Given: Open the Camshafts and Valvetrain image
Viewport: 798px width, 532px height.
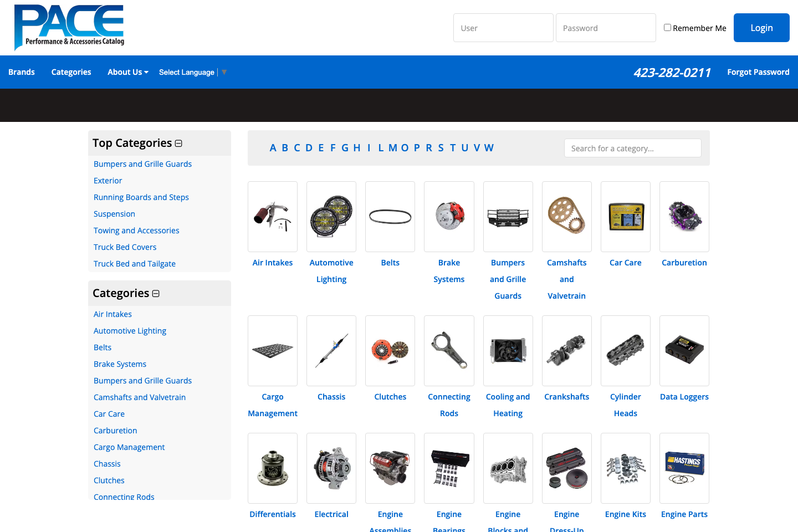Looking at the screenshot, I should click(567, 217).
